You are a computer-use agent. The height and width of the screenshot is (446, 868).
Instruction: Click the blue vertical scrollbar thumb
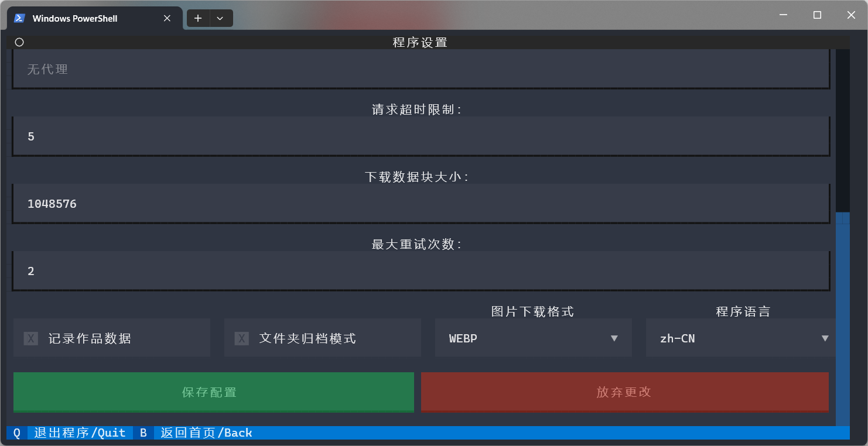843,319
